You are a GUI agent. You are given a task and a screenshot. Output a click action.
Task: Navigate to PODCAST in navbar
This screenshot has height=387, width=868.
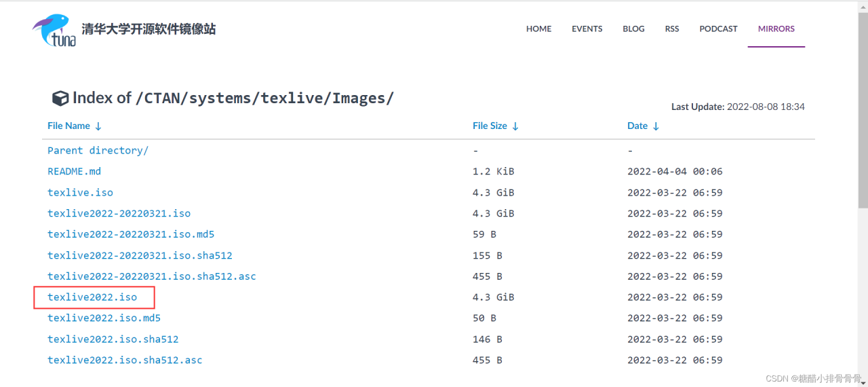pyautogui.click(x=718, y=29)
